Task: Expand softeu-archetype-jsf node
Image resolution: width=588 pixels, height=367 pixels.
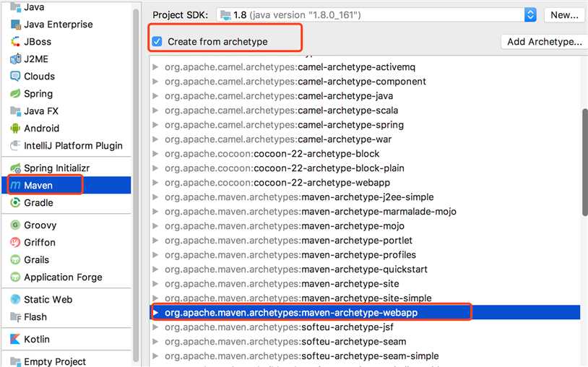Action: click(x=155, y=327)
